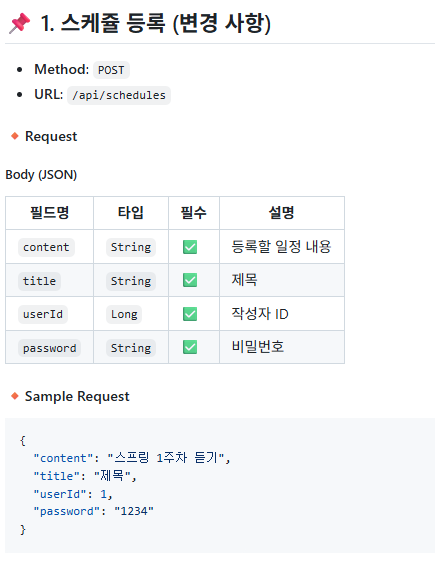Click the orange diamond beside Request
Viewport: 435px width, 561px height.
(15, 136)
